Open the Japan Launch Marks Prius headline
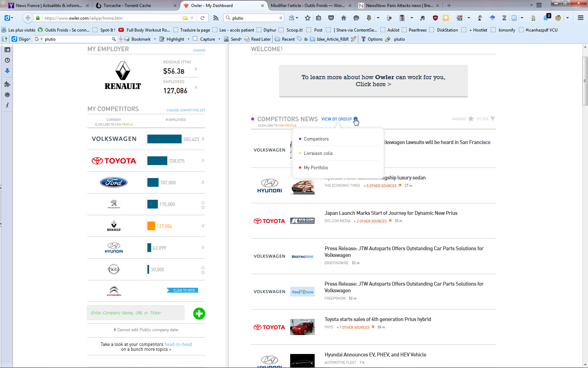Image resolution: width=588 pixels, height=368 pixels. (391, 213)
